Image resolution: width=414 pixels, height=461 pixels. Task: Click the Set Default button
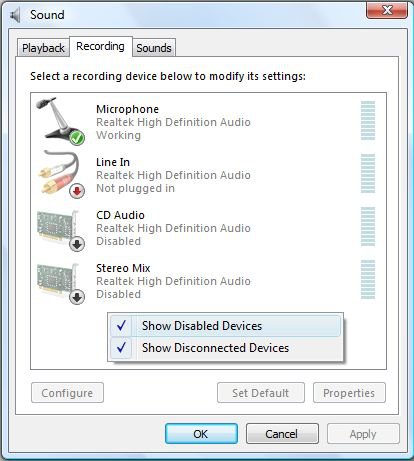coord(261,393)
